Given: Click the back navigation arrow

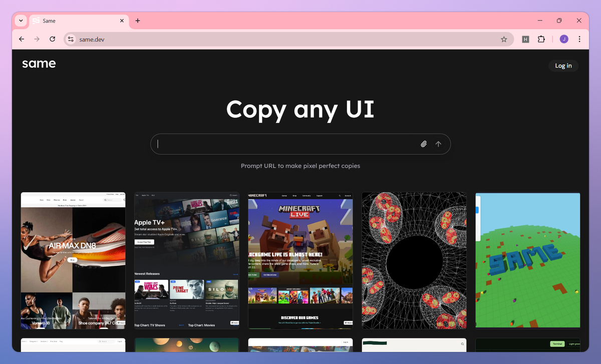Looking at the screenshot, I should coord(21,39).
